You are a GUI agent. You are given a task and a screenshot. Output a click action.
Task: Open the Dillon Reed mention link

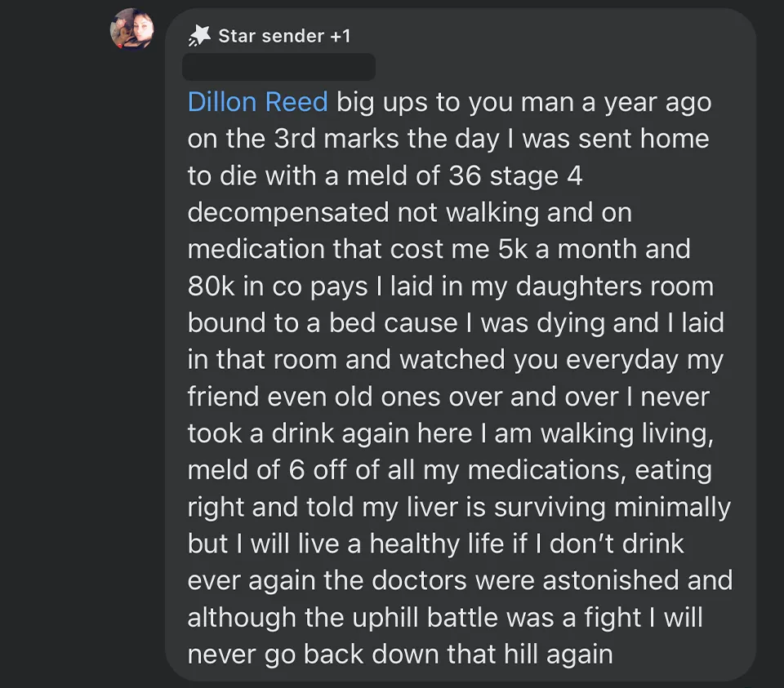(257, 102)
